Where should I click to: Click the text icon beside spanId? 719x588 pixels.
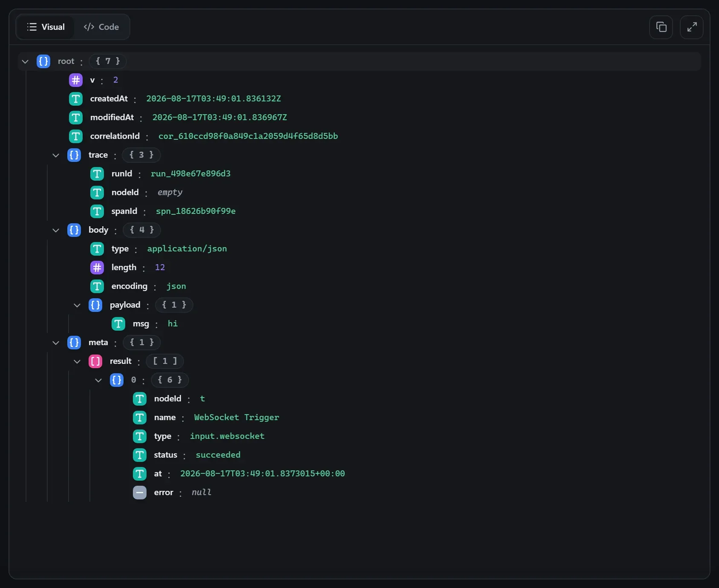click(x=97, y=211)
